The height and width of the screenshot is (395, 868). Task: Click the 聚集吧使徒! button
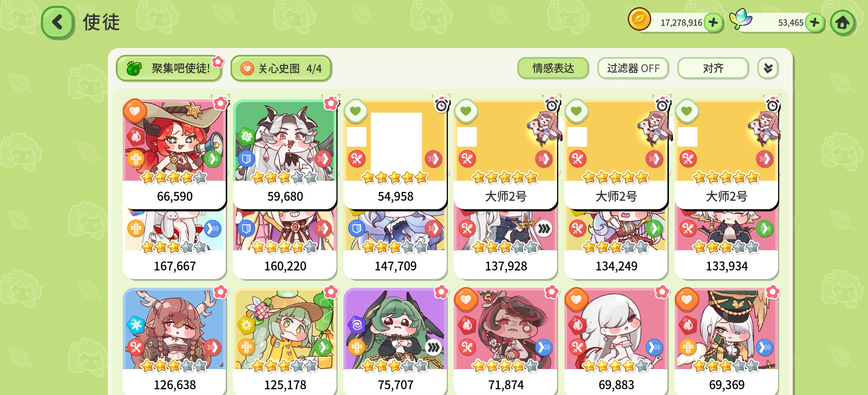(169, 68)
